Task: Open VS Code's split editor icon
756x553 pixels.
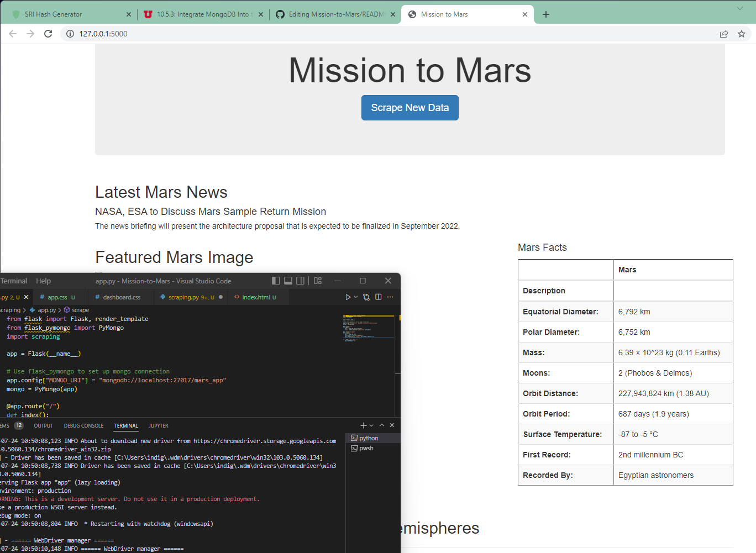Action: [x=378, y=297]
